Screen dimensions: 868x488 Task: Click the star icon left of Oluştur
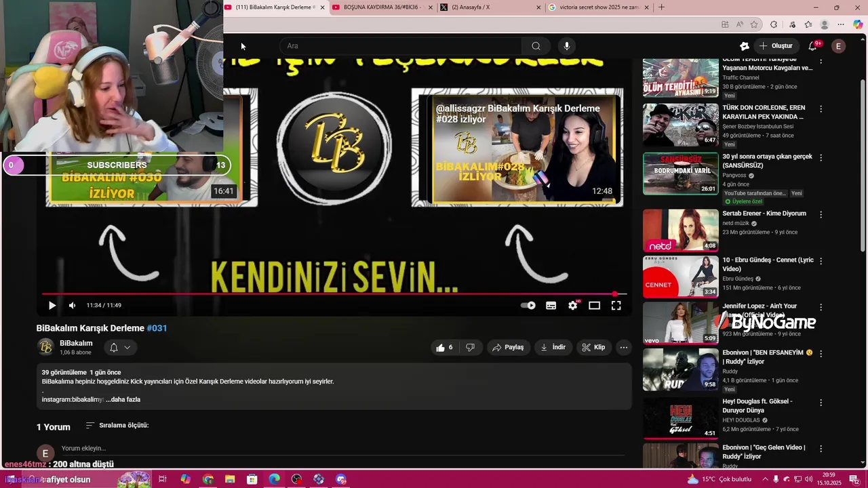click(744, 46)
